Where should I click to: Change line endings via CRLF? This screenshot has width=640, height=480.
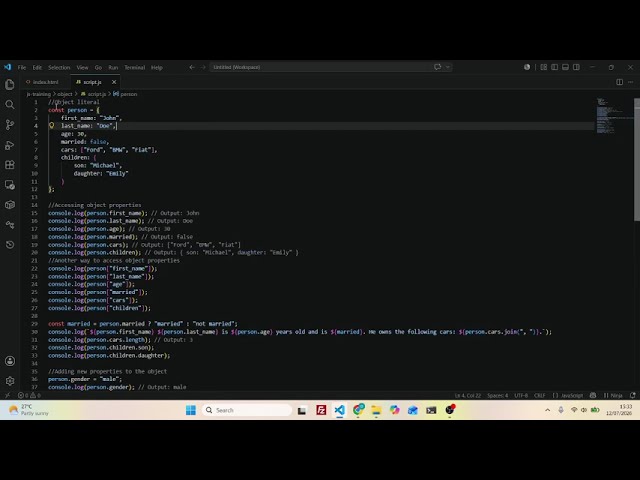(540, 395)
